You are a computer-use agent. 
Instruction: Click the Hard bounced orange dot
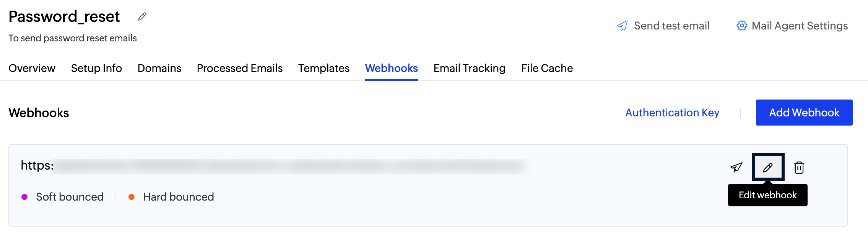pyautogui.click(x=132, y=197)
